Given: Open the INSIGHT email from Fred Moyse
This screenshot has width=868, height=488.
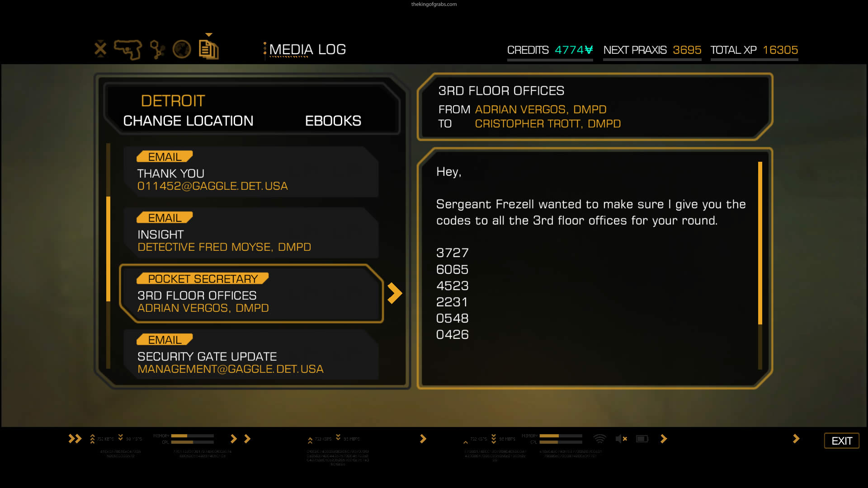Looking at the screenshot, I should pyautogui.click(x=251, y=232).
